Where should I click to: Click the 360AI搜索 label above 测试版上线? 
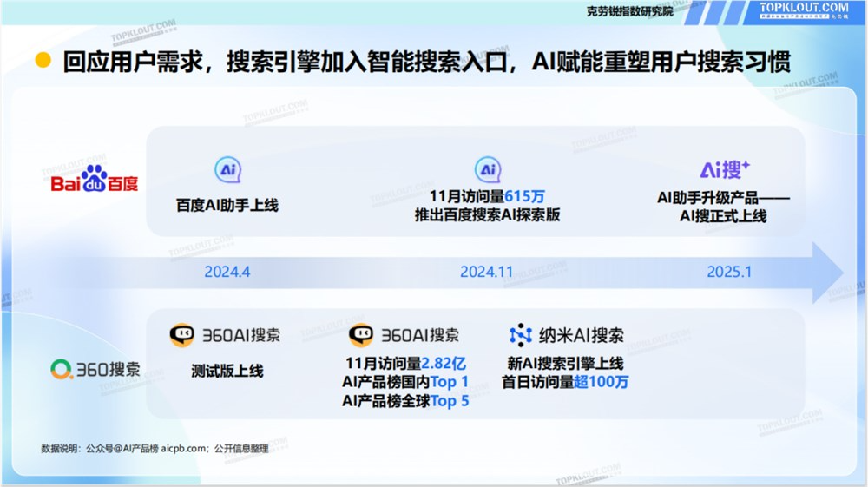[241, 335]
